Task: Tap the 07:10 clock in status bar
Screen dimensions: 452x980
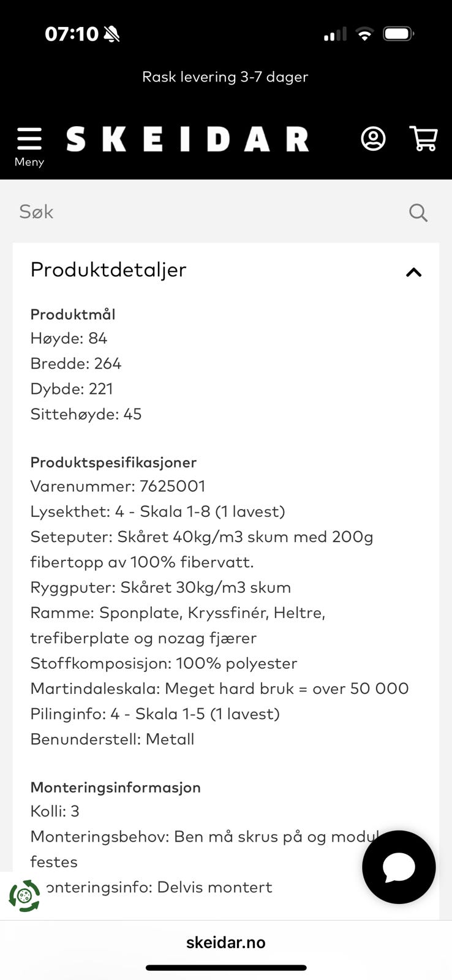Action: (72, 34)
